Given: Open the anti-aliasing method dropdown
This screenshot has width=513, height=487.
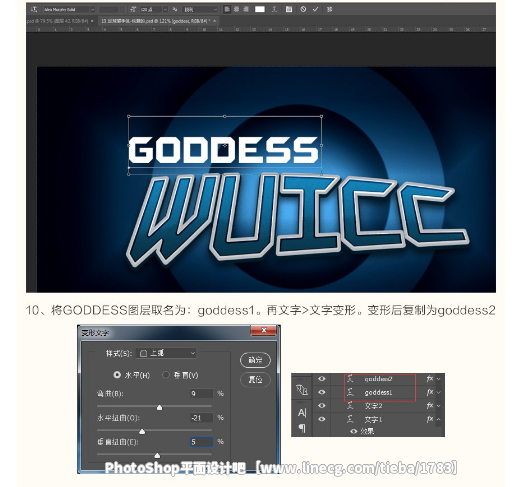Looking at the screenshot, I should coord(201,10).
